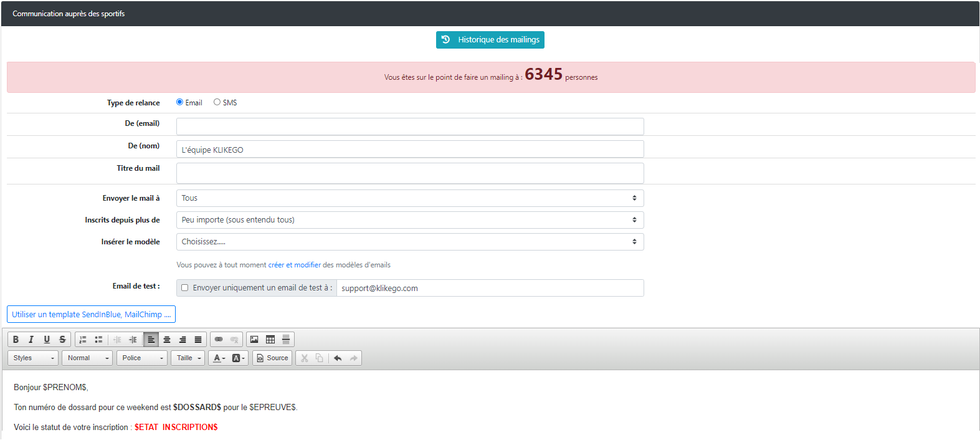The width and height of the screenshot is (980, 445).
Task: Follow the 'créer et modifier' link
Action: tap(294, 265)
